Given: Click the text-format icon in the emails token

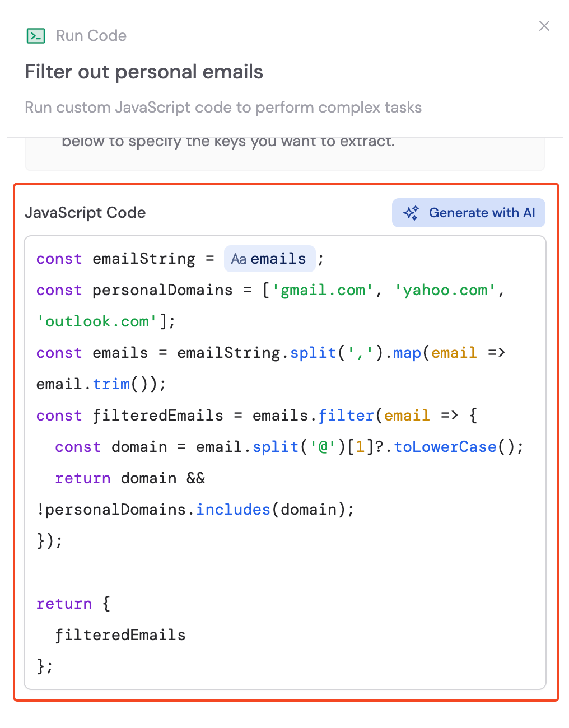Looking at the screenshot, I should point(239,259).
